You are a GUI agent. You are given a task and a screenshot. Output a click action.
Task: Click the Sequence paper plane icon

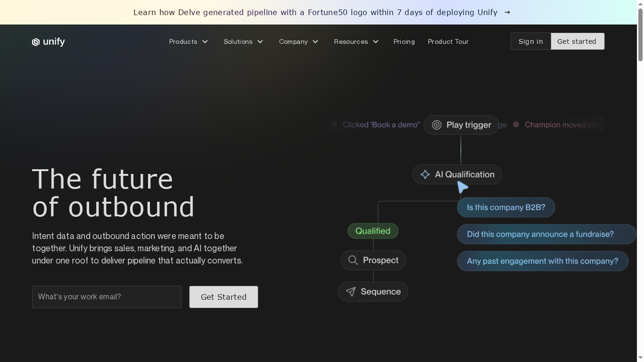pyautogui.click(x=351, y=292)
